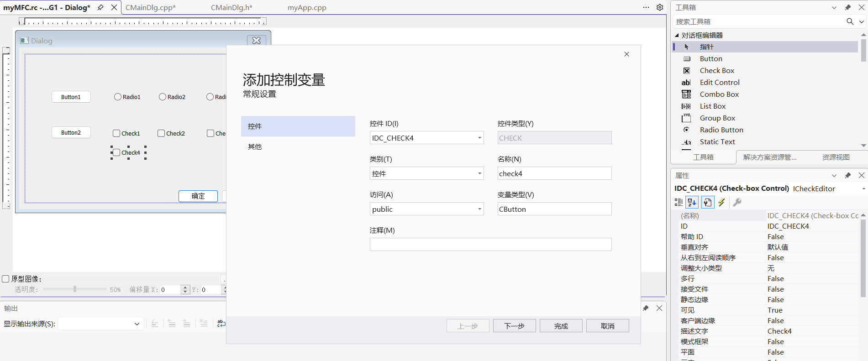Click the Finish button in wizard
Image resolution: width=868 pixels, height=361 pixels.
click(561, 326)
